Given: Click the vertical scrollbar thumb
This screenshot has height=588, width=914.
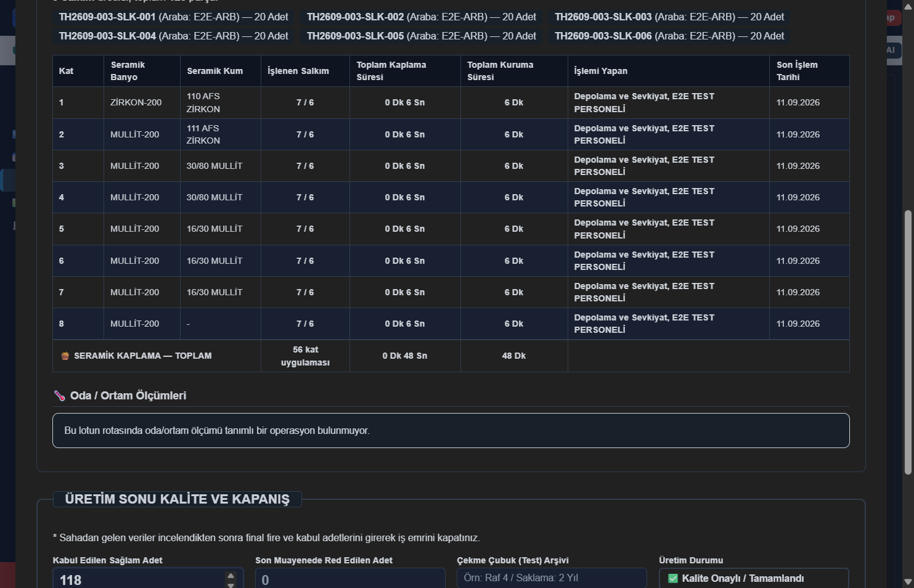Looking at the screenshot, I should (907, 342).
